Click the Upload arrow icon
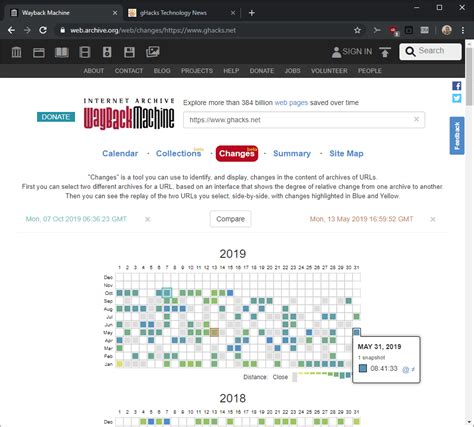 385,52
